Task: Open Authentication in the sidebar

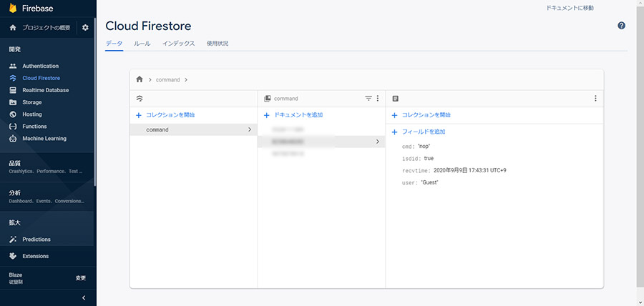Action: pos(40,66)
